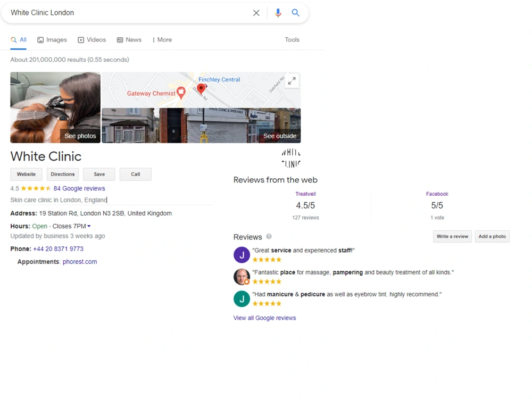
Task: Click the Save button
Action: coord(99,174)
